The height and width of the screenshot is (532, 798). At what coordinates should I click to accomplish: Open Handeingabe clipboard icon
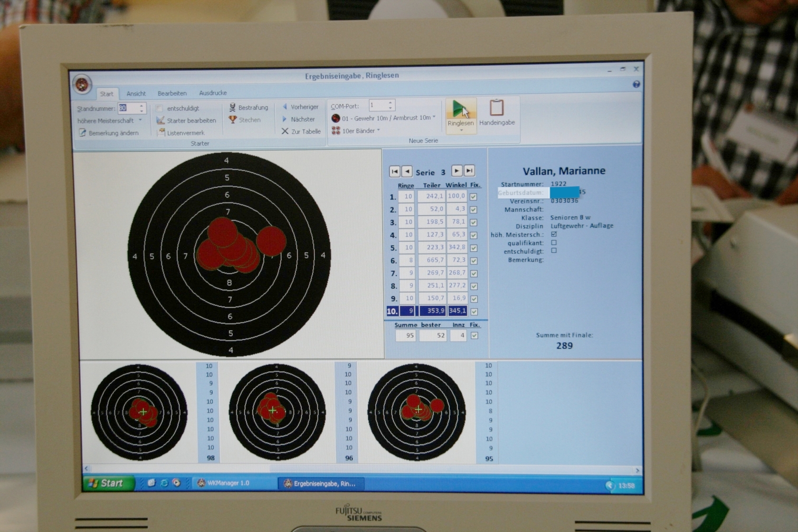[496, 108]
